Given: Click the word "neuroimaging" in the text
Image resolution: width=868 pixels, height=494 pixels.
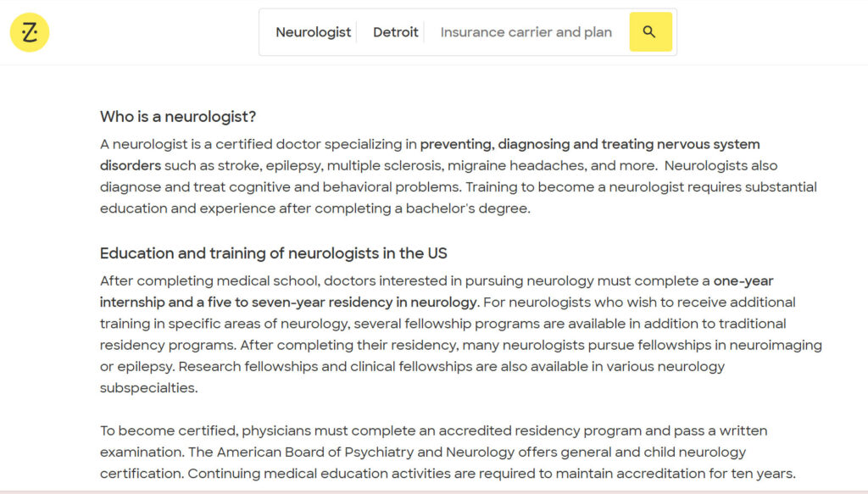Looking at the screenshot, I should click(778, 345).
